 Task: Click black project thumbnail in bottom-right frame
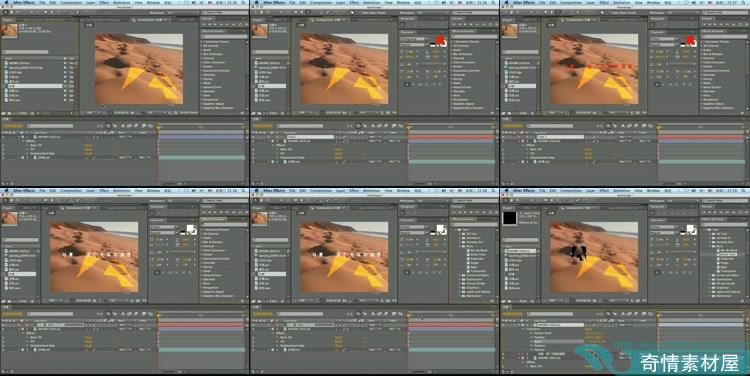(509, 218)
